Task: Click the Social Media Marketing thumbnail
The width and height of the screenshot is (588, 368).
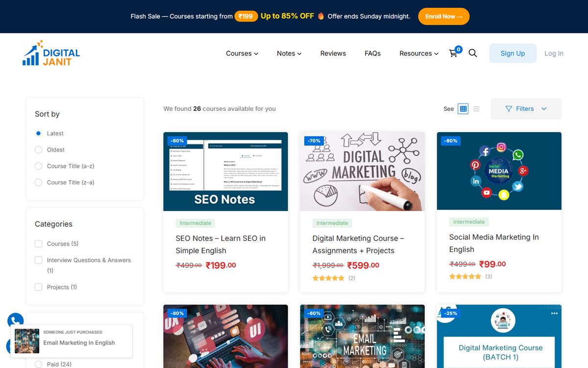Action: click(x=499, y=171)
